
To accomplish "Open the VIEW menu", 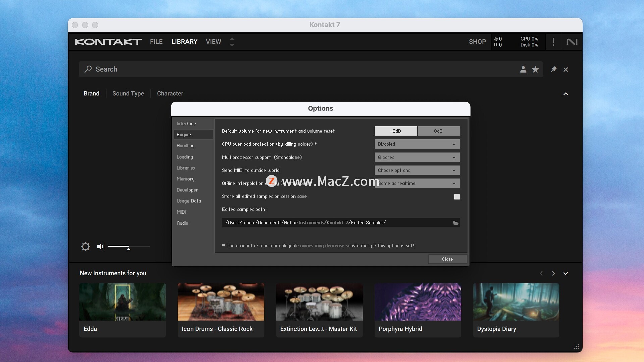I will click(x=213, y=42).
